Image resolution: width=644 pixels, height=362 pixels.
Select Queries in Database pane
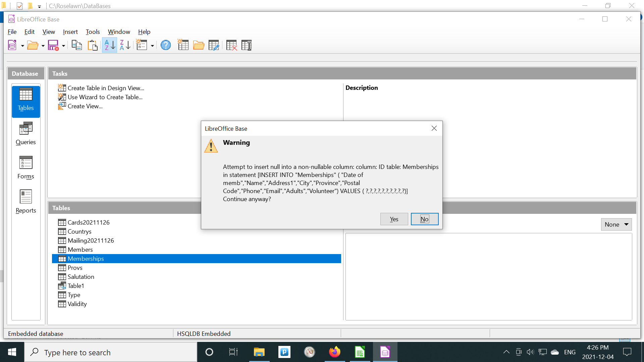[26, 133]
